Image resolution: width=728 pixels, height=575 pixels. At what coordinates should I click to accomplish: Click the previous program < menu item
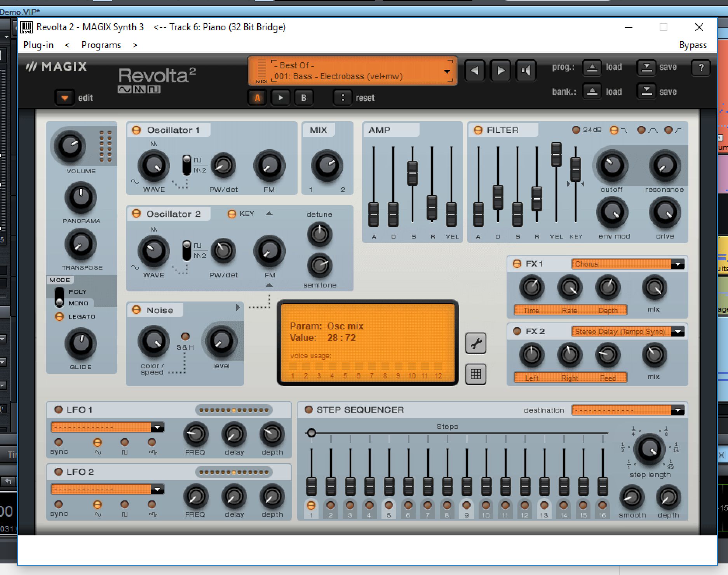(x=67, y=45)
